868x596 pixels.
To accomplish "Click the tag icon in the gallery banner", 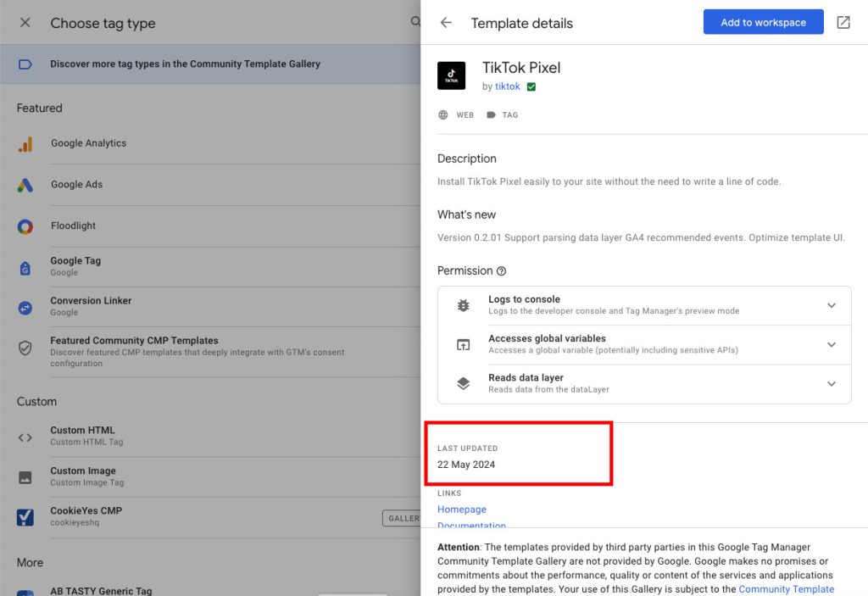I will pyautogui.click(x=25, y=64).
